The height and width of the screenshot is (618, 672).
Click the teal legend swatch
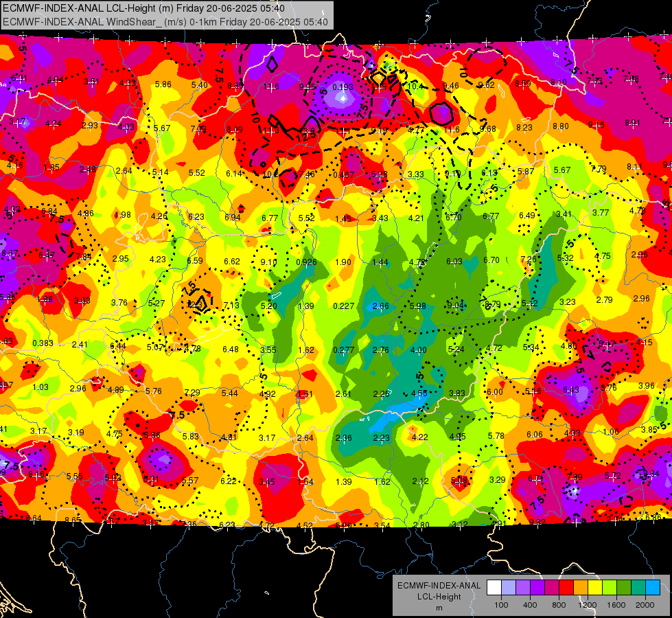(x=638, y=588)
